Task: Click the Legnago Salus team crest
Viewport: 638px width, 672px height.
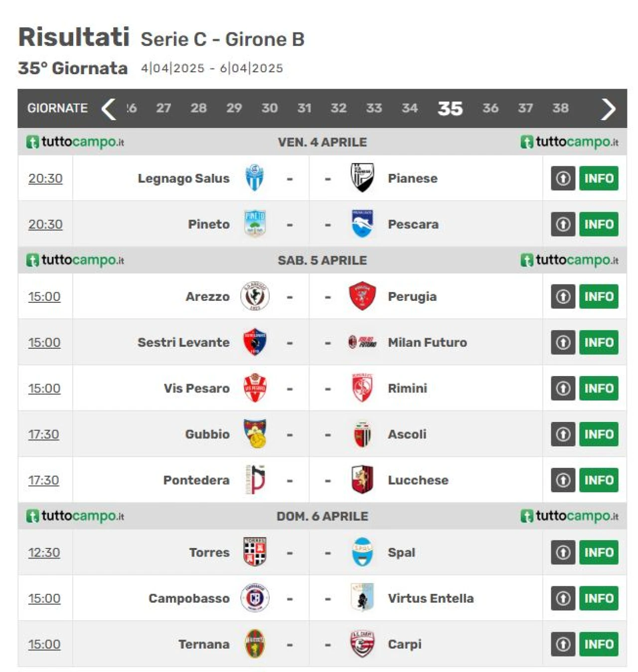Action: coord(255,178)
